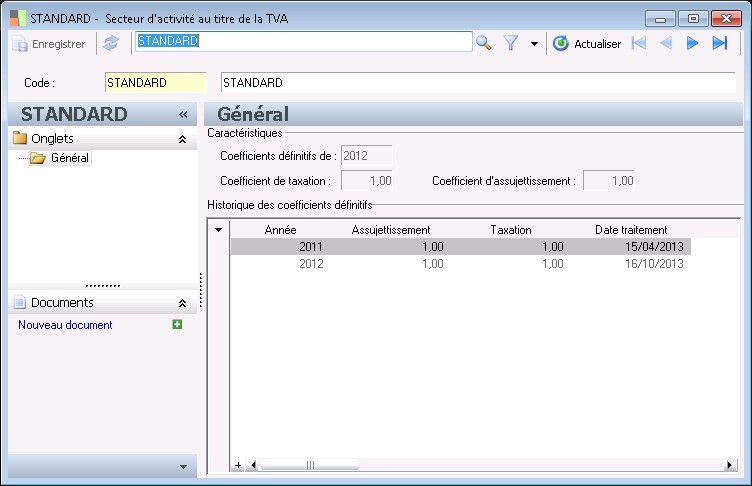Click the Documents section icon
This screenshot has width=752, height=486.
click(x=20, y=302)
